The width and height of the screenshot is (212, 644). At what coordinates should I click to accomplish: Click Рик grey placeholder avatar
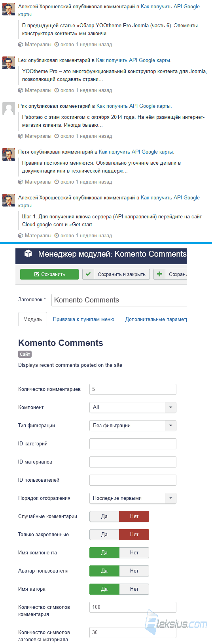(x=9, y=109)
